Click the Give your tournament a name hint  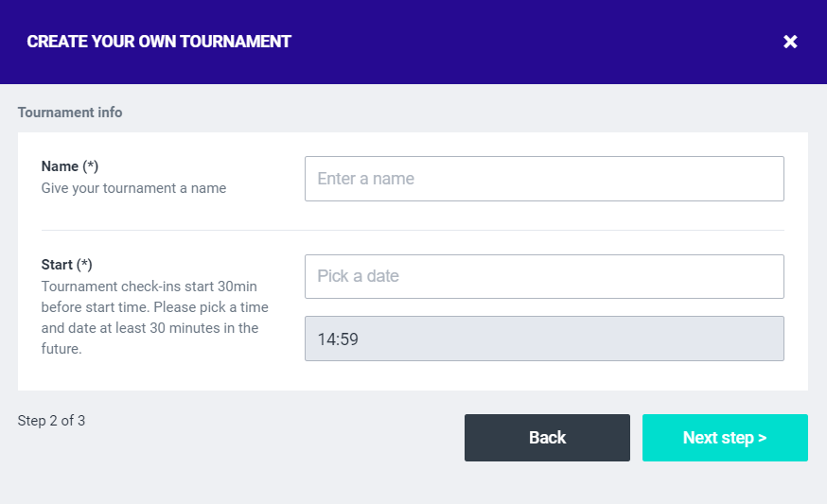coord(133,188)
